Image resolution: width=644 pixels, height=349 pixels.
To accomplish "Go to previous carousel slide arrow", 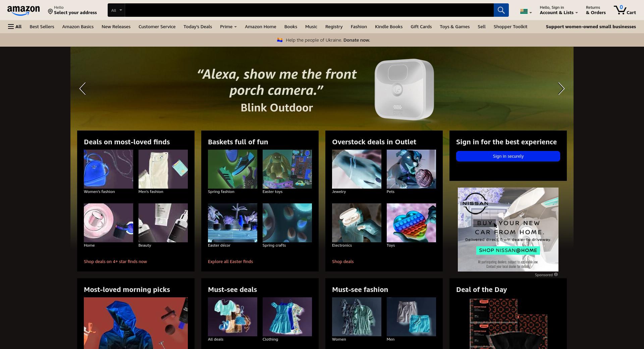I will tap(83, 89).
